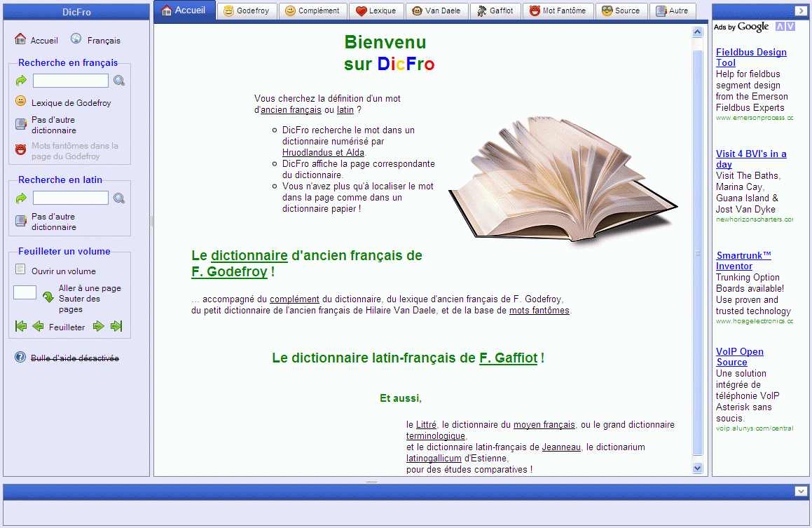This screenshot has height=528, width=812.
Task: Switch to the Mot Fantôme tab
Action: (558, 11)
